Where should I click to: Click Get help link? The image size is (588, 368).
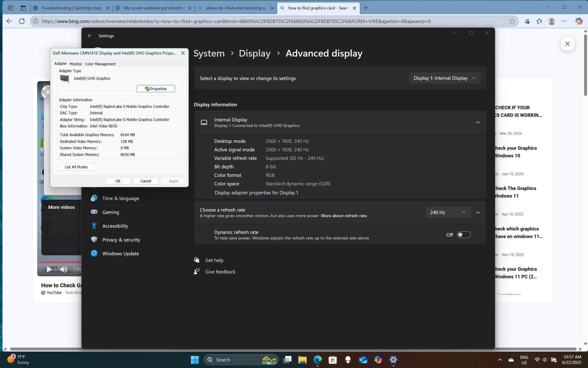click(214, 260)
